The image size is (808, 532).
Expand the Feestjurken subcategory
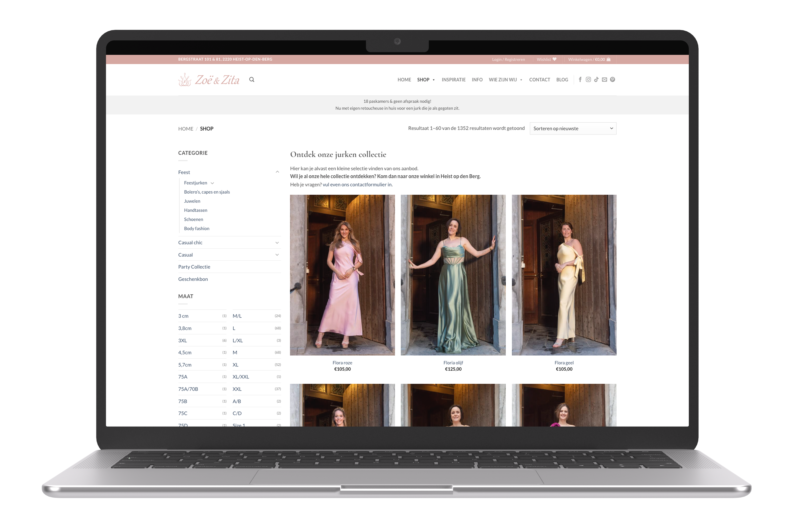pos(213,183)
